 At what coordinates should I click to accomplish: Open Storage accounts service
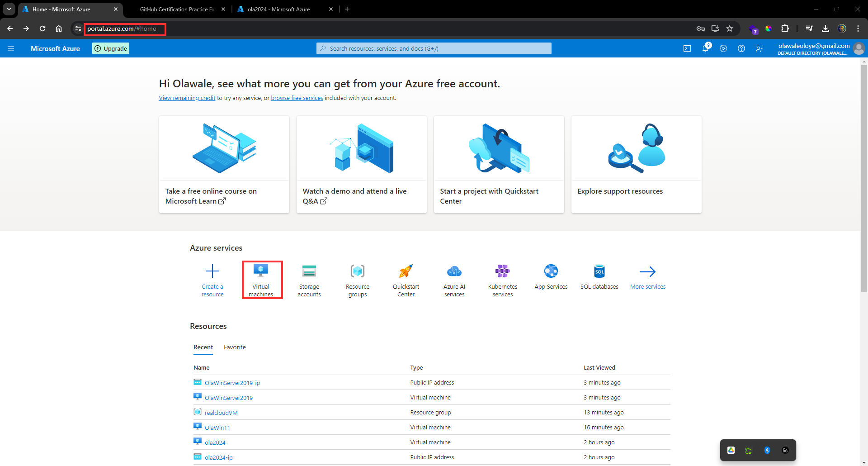pyautogui.click(x=309, y=280)
